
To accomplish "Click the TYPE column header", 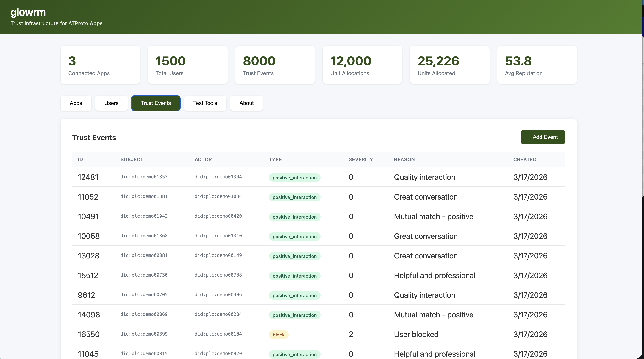I will (275, 159).
